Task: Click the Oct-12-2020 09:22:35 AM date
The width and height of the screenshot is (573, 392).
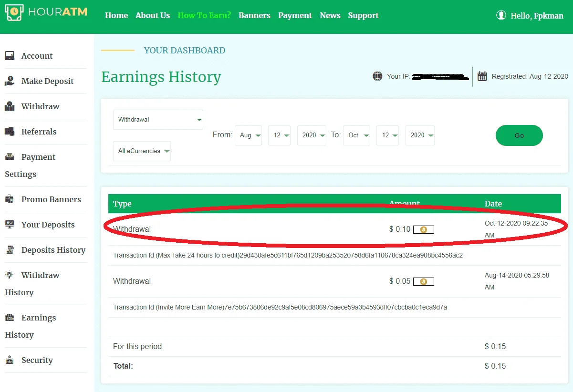Action: (x=516, y=229)
